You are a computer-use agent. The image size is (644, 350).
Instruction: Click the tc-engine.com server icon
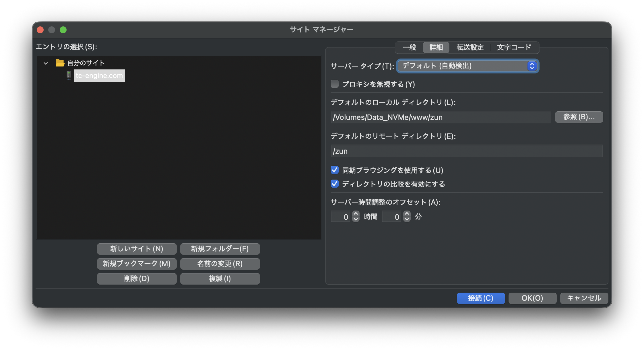69,75
